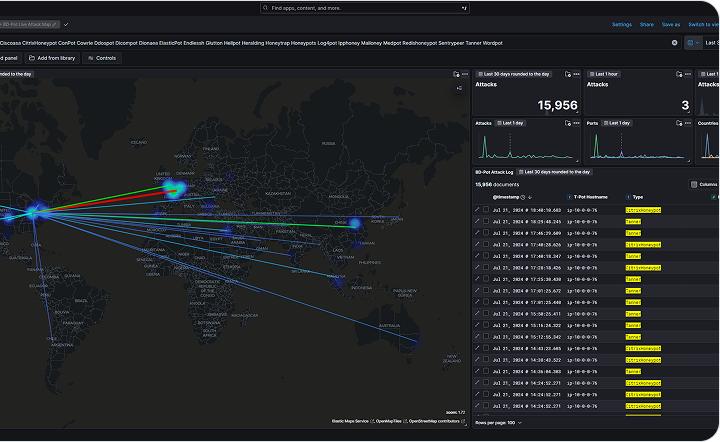
Task: Select checkbox for the 17:35:30.430 row
Action: coord(486,279)
